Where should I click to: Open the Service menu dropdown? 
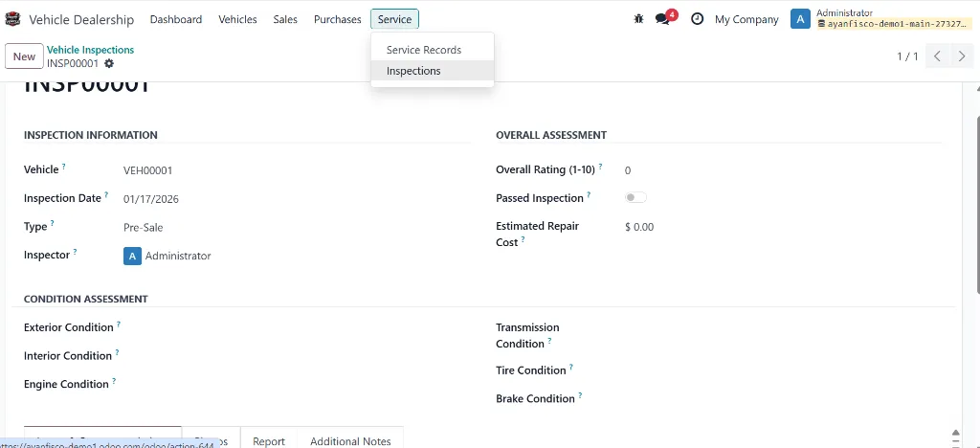[394, 19]
